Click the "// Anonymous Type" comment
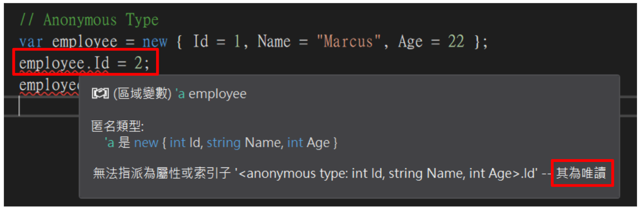Viewport: 644px width, 210px height. click(x=89, y=20)
